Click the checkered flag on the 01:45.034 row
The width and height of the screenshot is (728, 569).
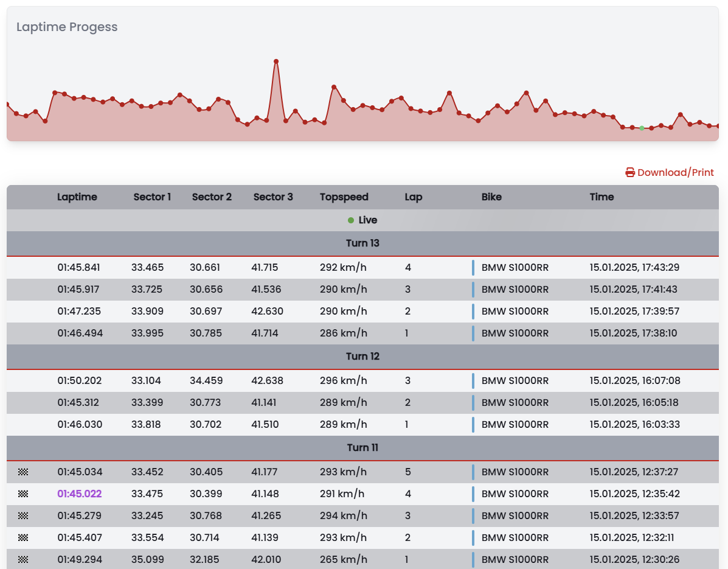[23, 472]
